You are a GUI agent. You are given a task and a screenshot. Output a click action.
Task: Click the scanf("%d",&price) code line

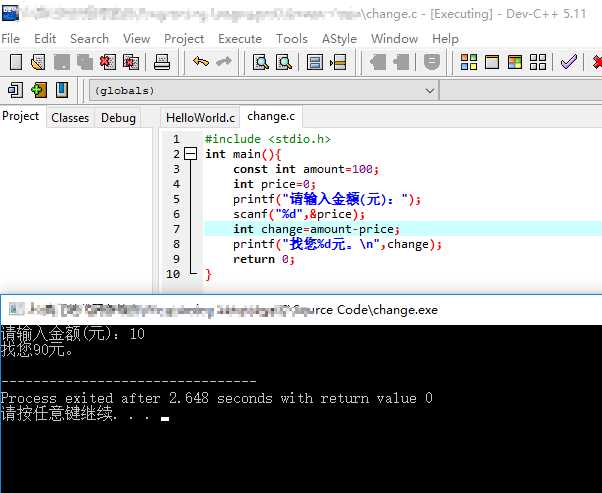click(299, 214)
